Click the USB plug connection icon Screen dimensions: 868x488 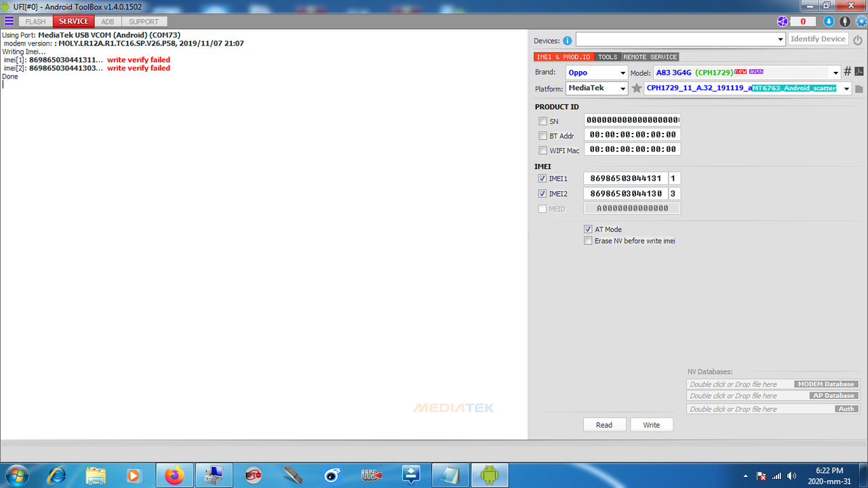(844, 22)
